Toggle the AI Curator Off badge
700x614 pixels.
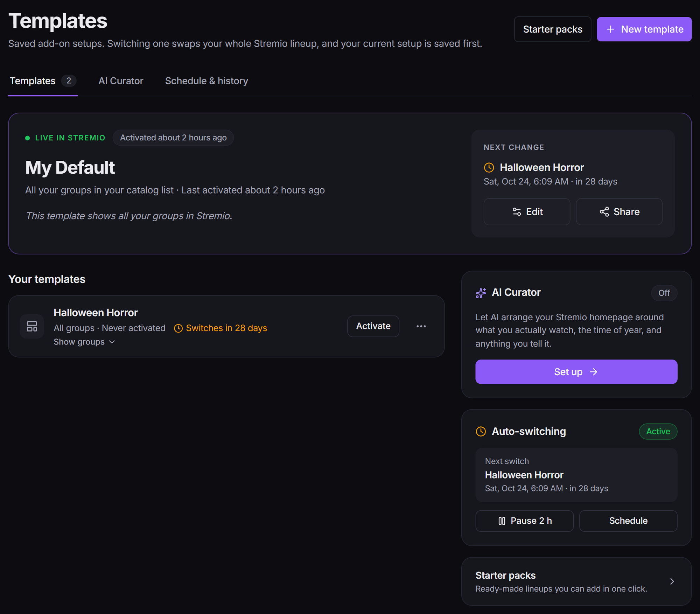(x=664, y=293)
